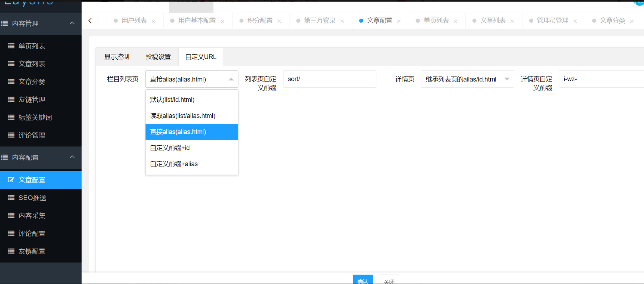Screen dimensions: 644x284
Task: Click the list icon beside 评论配置
Action: [x=11, y=233]
